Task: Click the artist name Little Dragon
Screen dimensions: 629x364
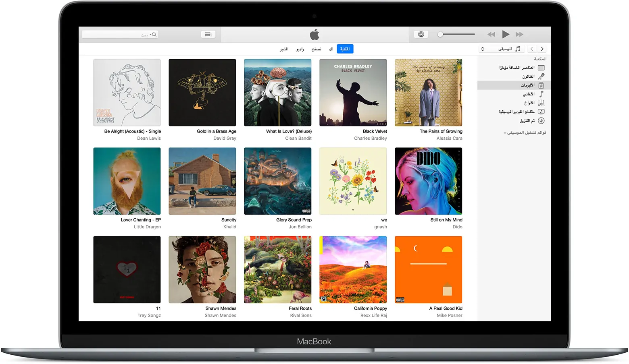Action: point(147,227)
